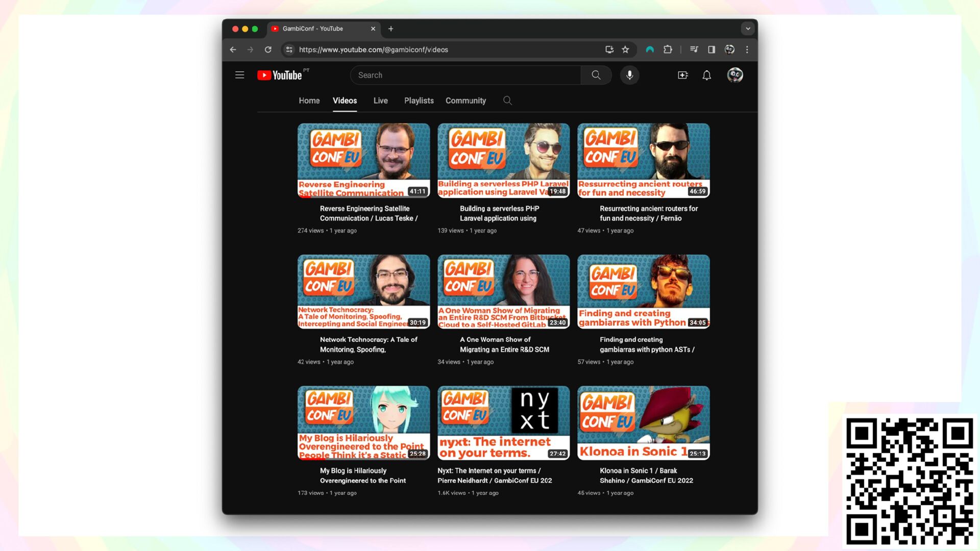The image size is (980, 551).
Task: Click the YouTube logo
Action: [280, 75]
